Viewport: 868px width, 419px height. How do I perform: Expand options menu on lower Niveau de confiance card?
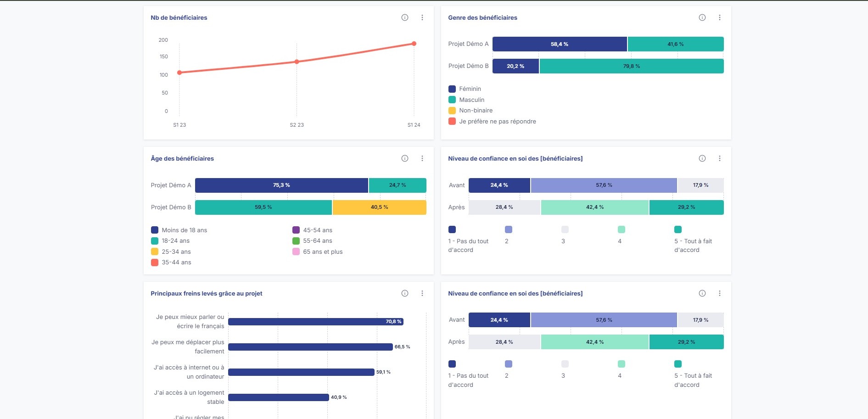click(720, 293)
